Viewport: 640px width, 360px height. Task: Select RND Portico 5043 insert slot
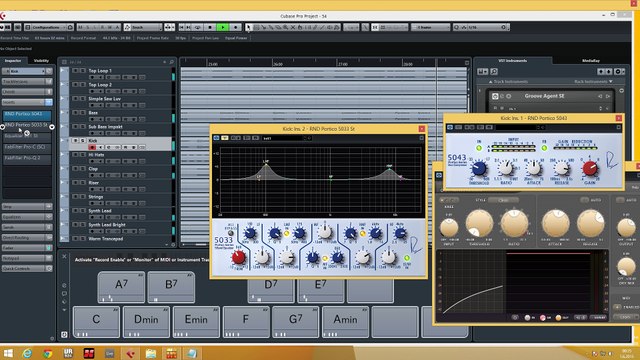(27, 115)
